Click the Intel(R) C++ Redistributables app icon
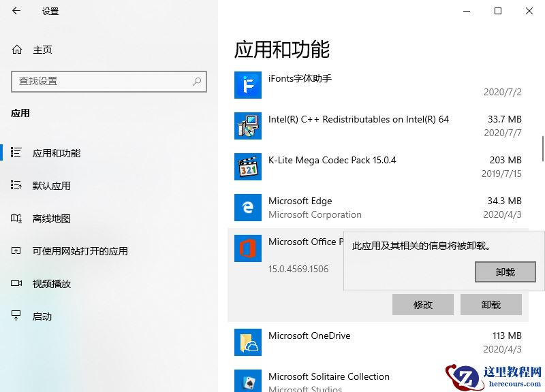 [x=247, y=126]
